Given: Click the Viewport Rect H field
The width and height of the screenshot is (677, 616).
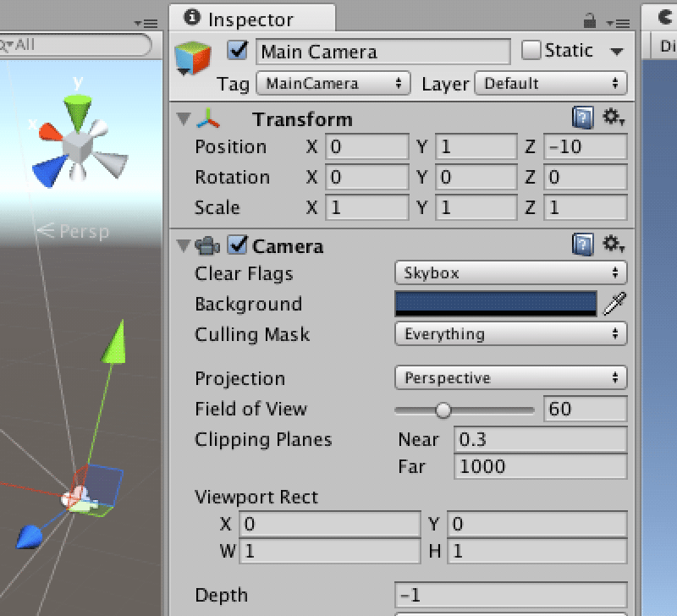Looking at the screenshot, I should tap(537, 551).
